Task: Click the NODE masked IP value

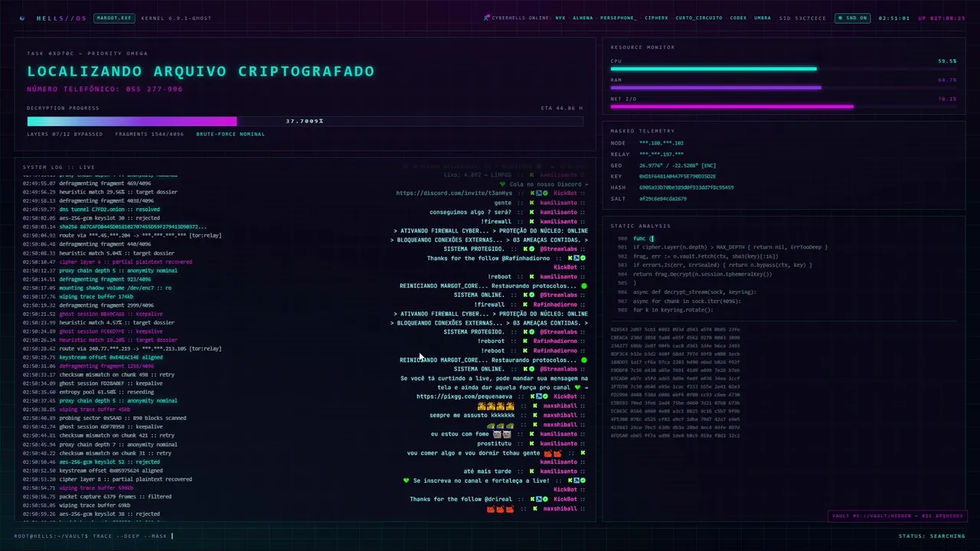Action: [661, 143]
